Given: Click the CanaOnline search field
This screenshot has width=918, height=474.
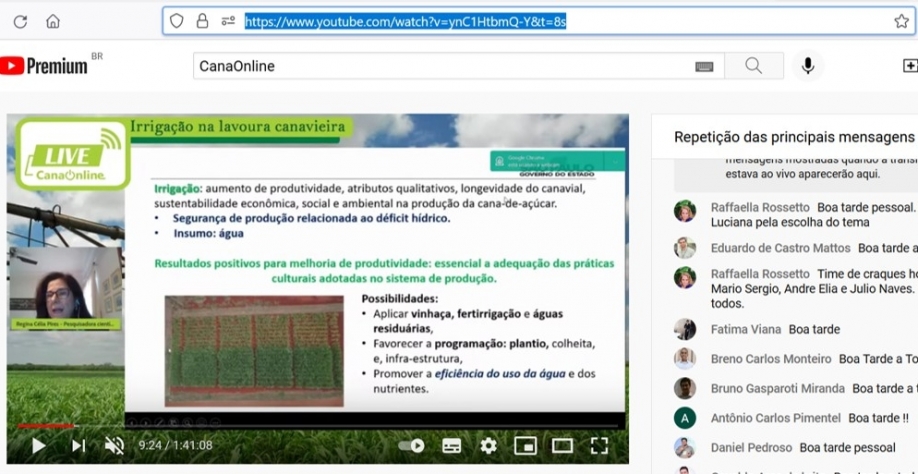Looking at the screenshot, I should [440, 66].
